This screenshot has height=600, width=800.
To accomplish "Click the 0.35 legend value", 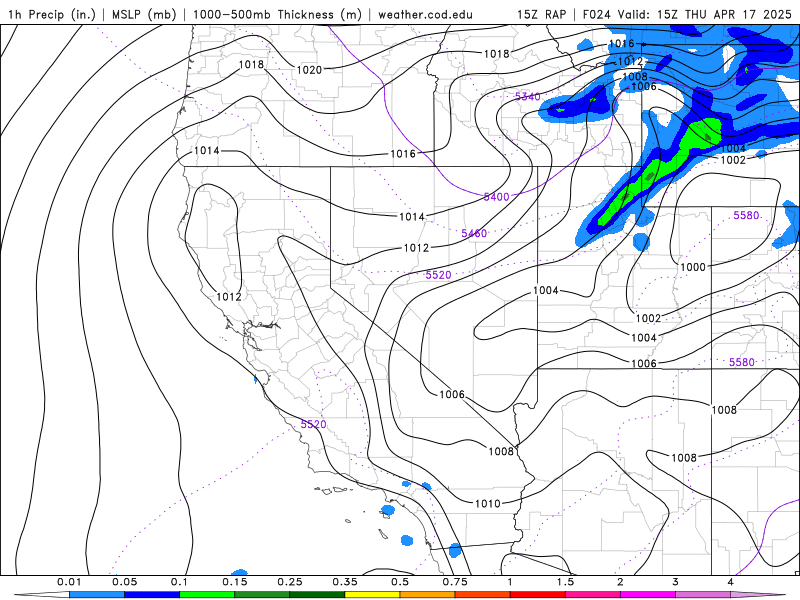I will (345, 582).
